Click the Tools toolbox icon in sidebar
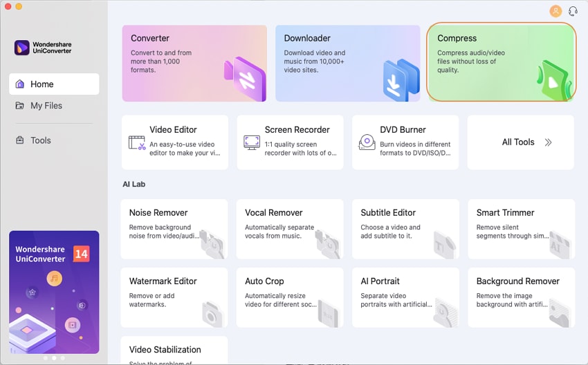Viewport: 588px width, 365px height. (20, 140)
